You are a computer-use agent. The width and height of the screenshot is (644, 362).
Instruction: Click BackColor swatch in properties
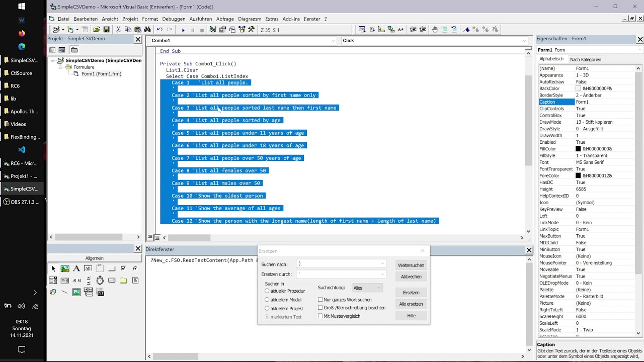tap(578, 88)
